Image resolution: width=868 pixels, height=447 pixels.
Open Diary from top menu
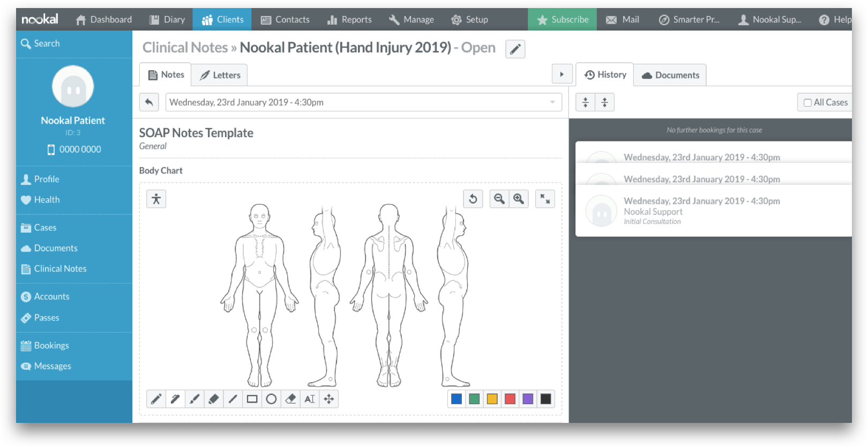(x=167, y=19)
